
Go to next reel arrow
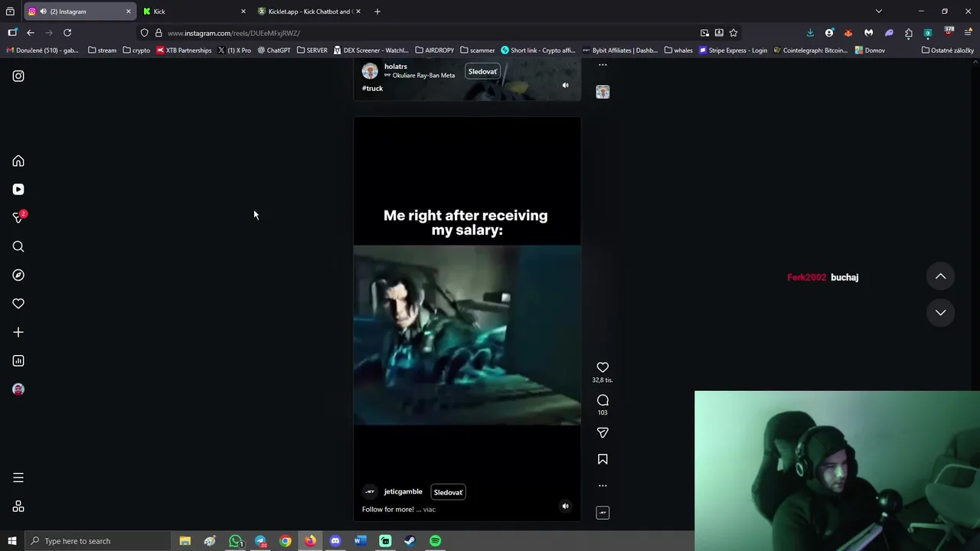click(940, 312)
